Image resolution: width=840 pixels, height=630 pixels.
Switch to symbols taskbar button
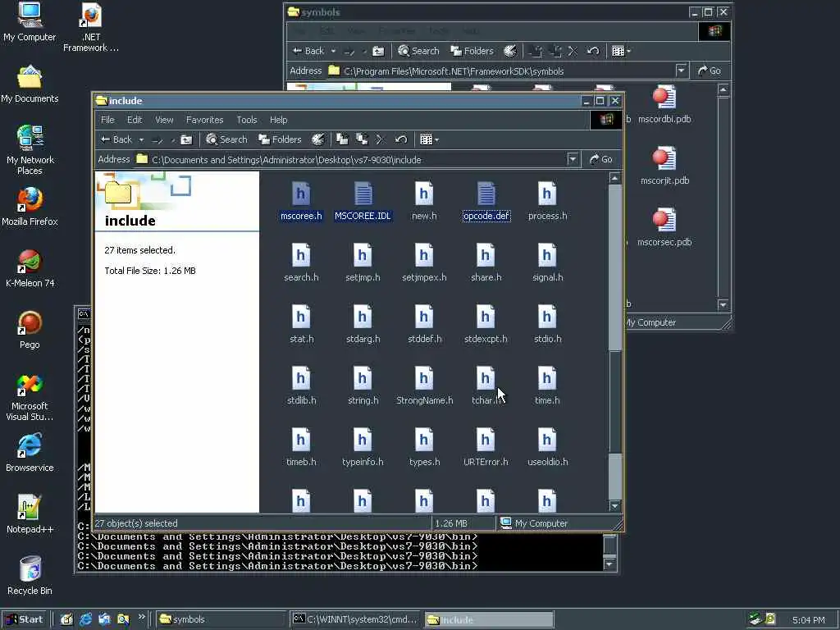(x=221, y=619)
